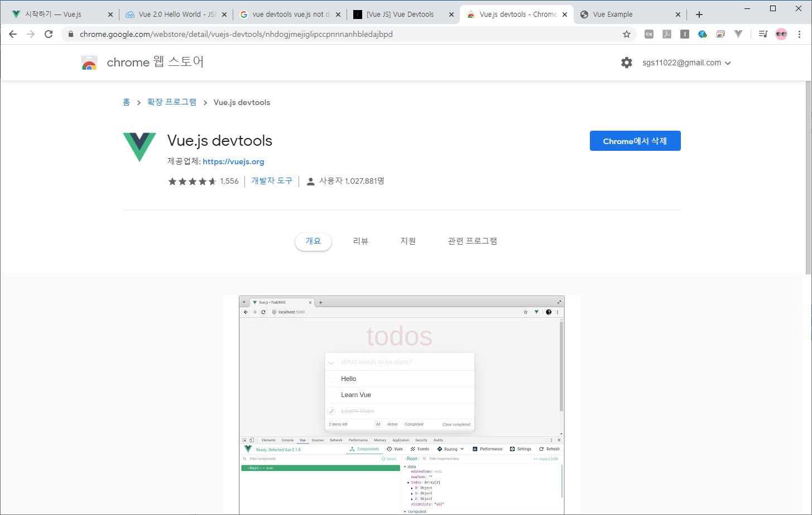Viewport: 812px width, 515px height.
Task: Open the Chrome Remote Desktop extension icon
Action: 720,34
